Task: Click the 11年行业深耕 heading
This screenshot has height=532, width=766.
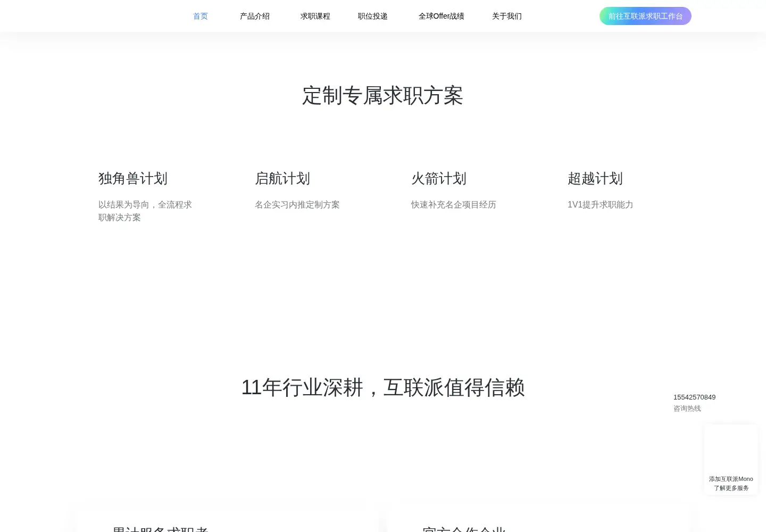Action: coord(383,387)
